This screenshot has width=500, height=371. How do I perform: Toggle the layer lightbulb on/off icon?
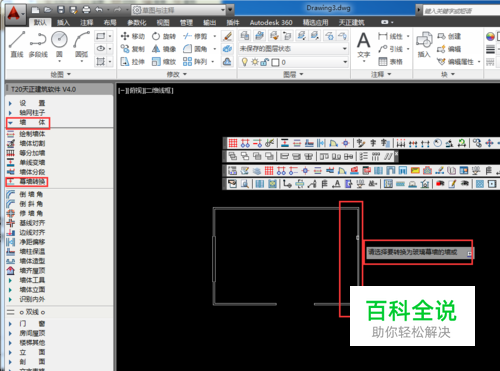click(245, 62)
